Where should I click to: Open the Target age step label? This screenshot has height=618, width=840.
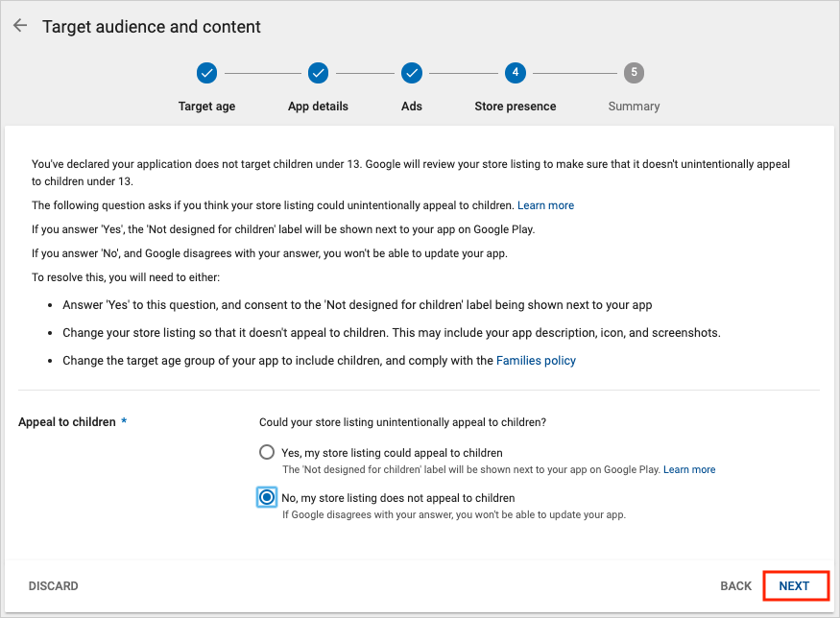206,106
